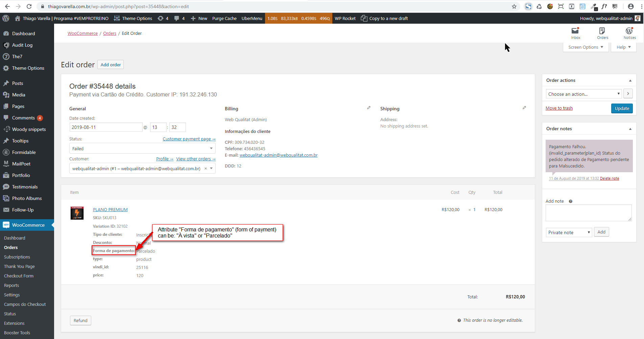Click the Add note text area
This screenshot has height=339, width=644.
pos(589,213)
